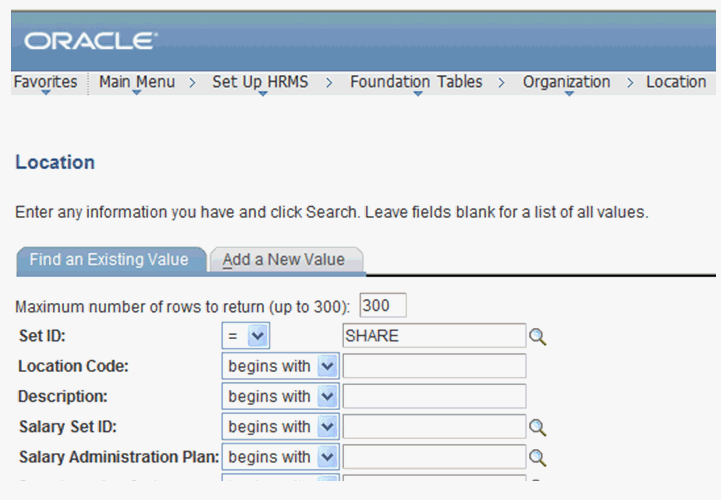
Task: Switch to Find an Existing Value tab
Action: [x=111, y=260]
